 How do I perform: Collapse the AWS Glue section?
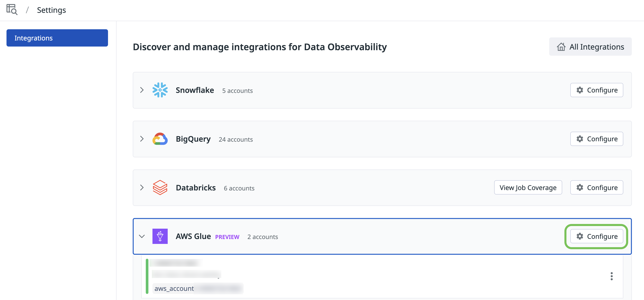(142, 236)
